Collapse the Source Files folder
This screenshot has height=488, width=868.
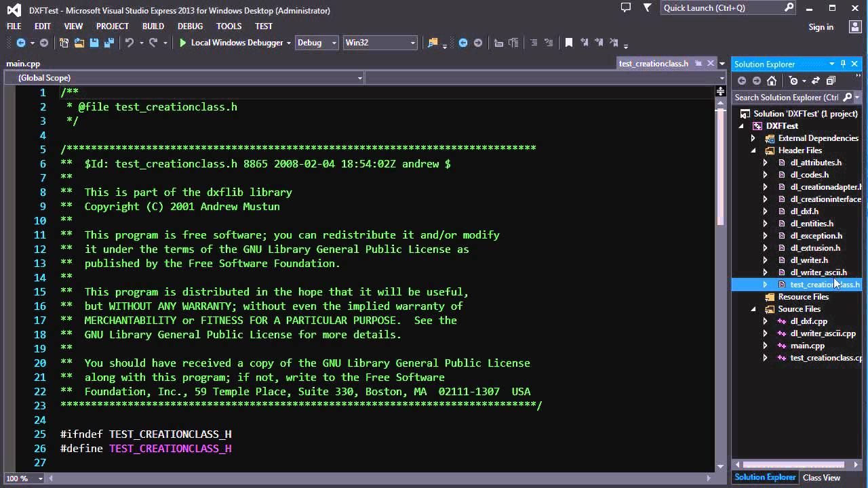click(x=753, y=309)
